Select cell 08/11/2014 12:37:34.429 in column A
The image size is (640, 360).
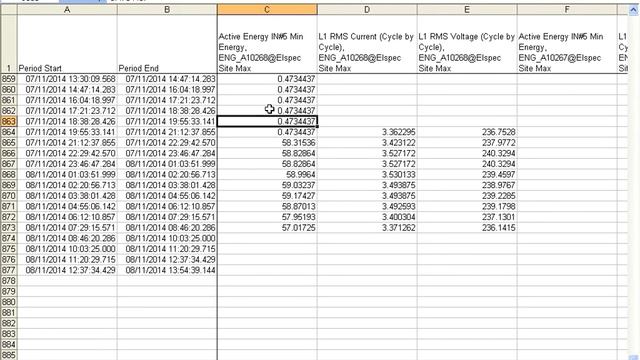coord(67,270)
